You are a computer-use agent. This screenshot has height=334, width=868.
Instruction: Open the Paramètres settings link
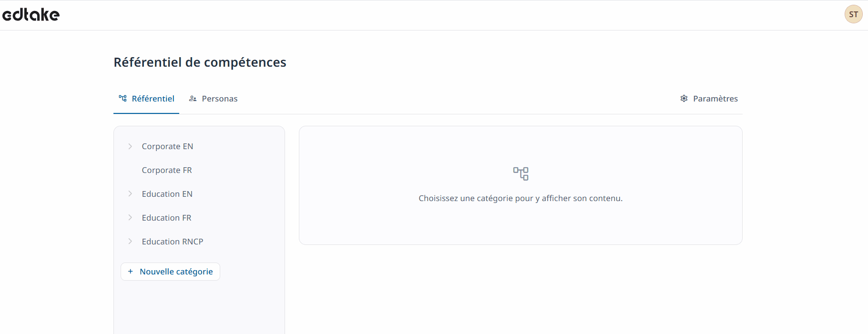715,99
